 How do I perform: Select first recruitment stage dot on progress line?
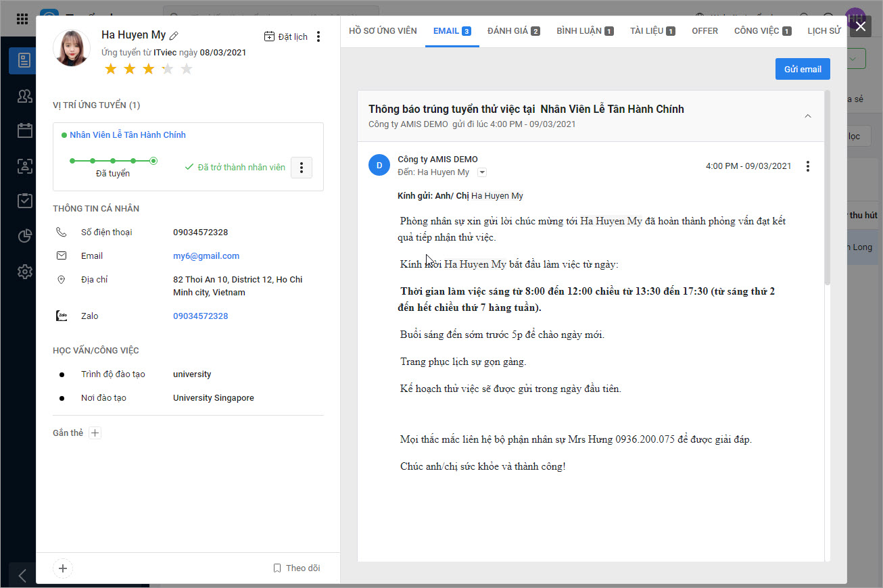point(72,161)
